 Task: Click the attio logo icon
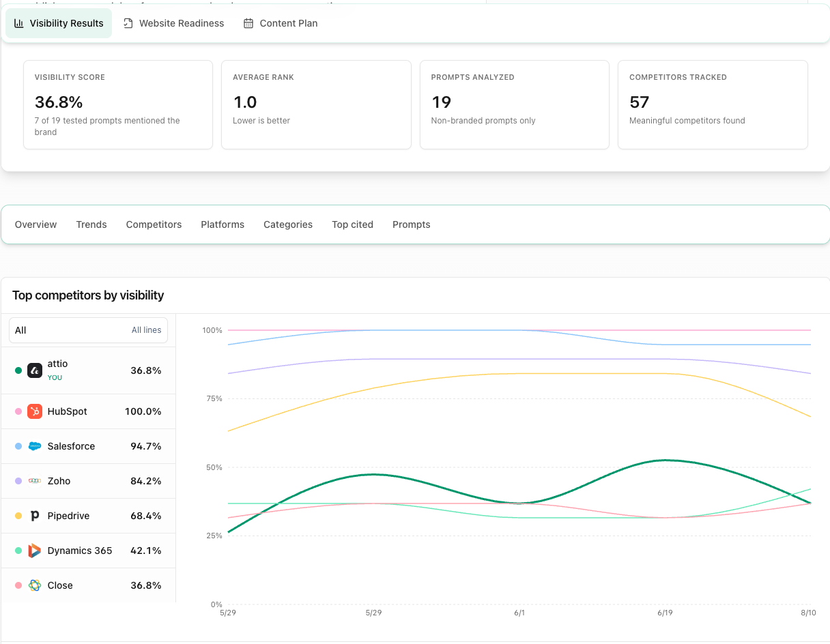(35, 370)
